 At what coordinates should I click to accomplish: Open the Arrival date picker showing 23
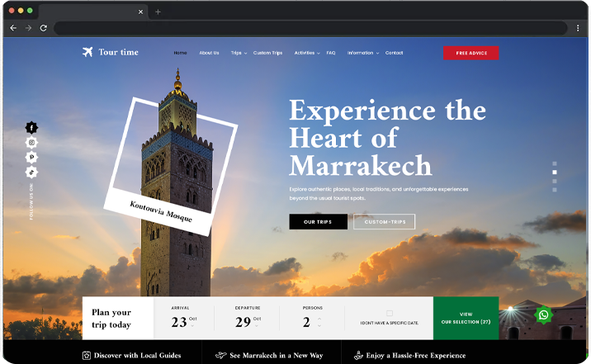click(184, 322)
